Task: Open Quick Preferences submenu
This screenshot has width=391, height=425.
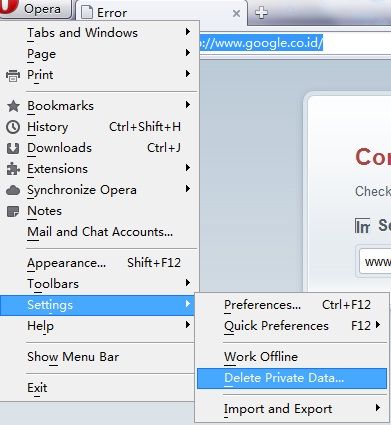Action: (292, 326)
